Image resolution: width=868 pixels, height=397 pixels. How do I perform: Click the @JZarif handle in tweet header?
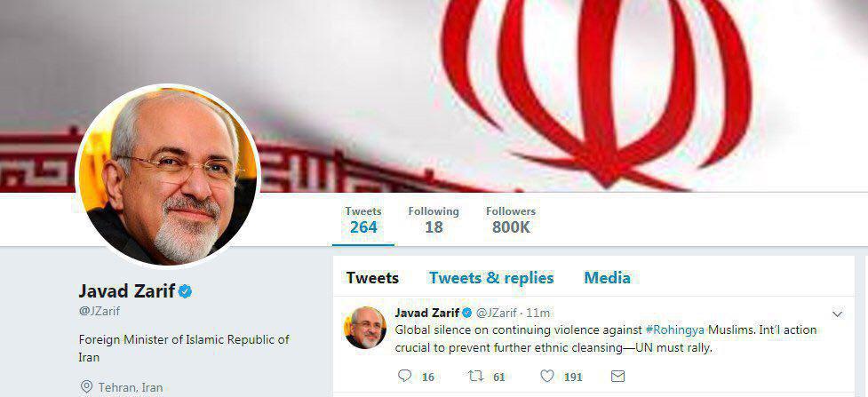(x=497, y=313)
